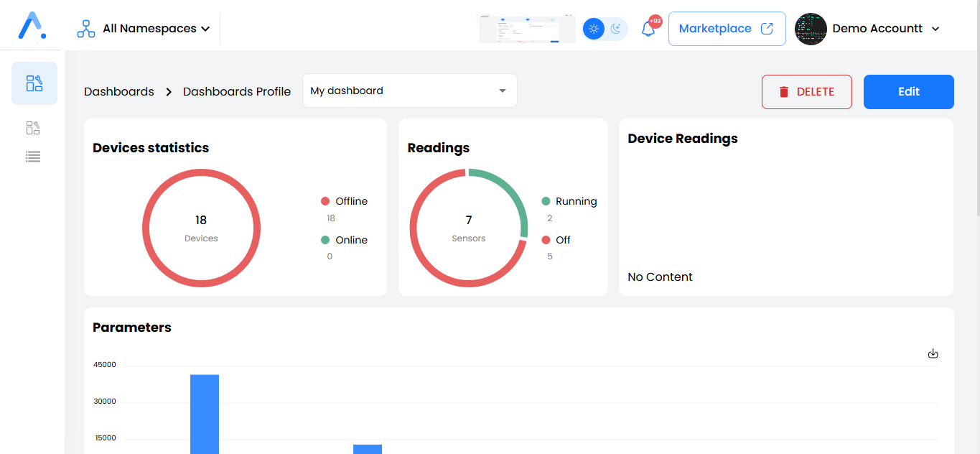Open the second dashboards panel icon in sidebar
Screen dimensions: 980x454
click(x=33, y=127)
